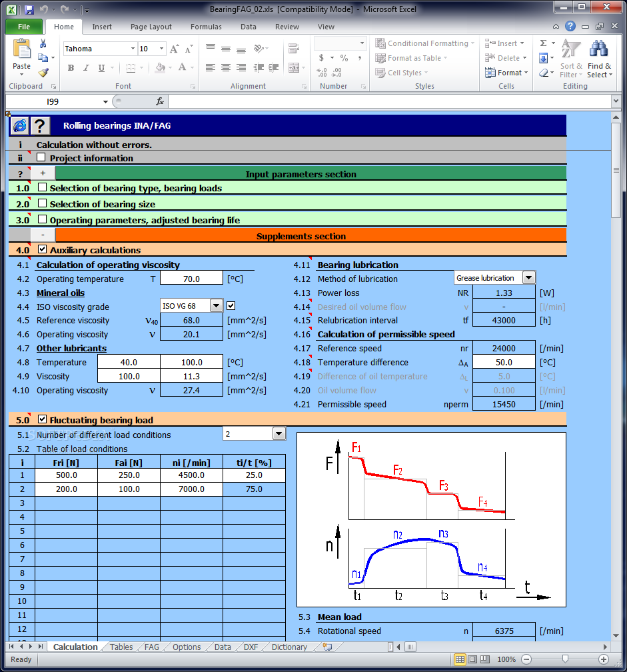Screen dimensions: 627x672
Task: Open the File tab
Action: [x=24, y=27]
